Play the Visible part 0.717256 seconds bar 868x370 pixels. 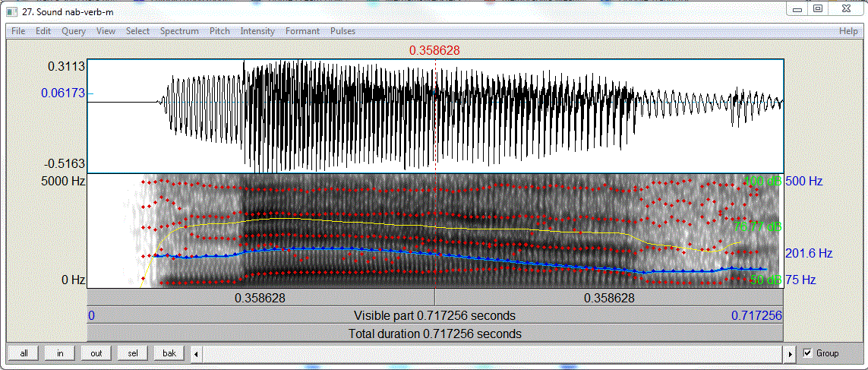point(435,316)
